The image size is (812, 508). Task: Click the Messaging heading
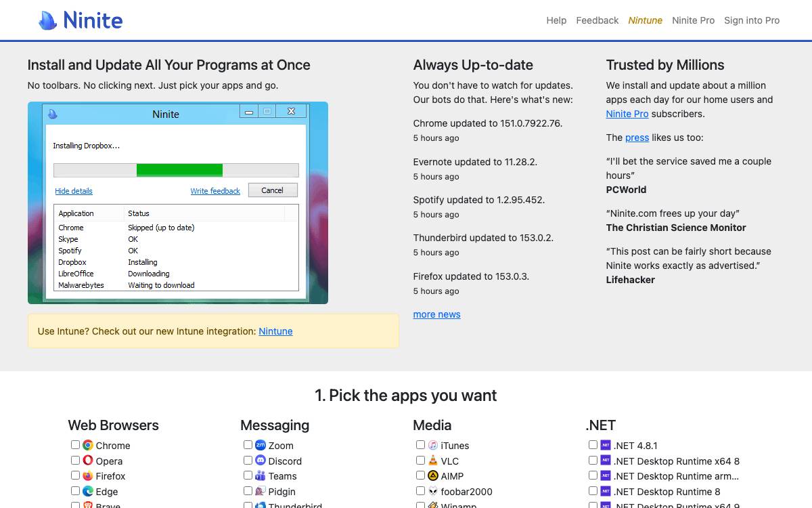tap(275, 425)
